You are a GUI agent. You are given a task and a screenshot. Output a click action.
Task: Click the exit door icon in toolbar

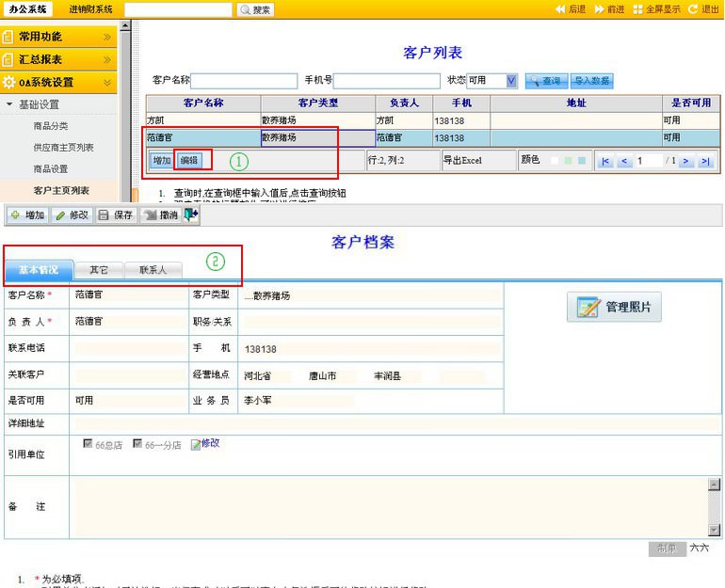tap(192, 215)
